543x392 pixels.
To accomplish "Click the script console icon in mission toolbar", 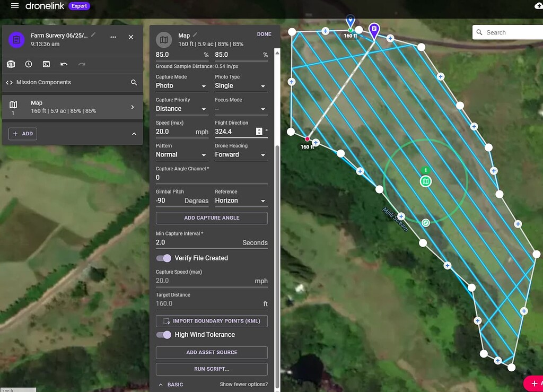I will (x=46, y=64).
